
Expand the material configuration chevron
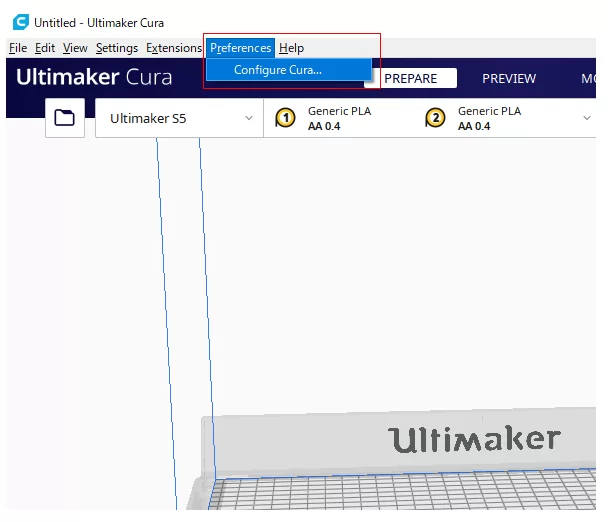point(587,118)
